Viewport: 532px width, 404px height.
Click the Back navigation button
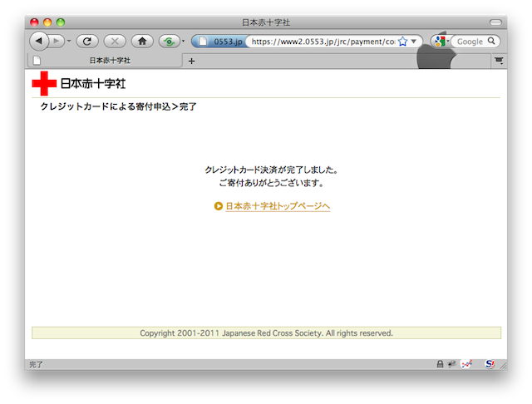pos(39,41)
